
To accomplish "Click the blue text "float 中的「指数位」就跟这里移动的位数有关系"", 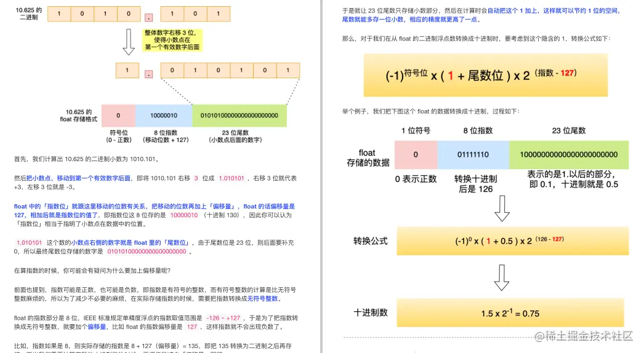I will coord(81,206).
